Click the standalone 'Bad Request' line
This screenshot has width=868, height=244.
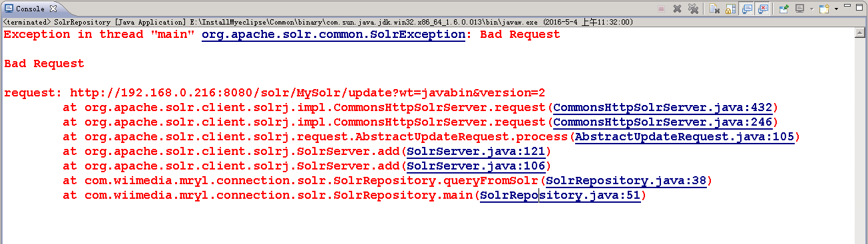(x=44, y=63)
